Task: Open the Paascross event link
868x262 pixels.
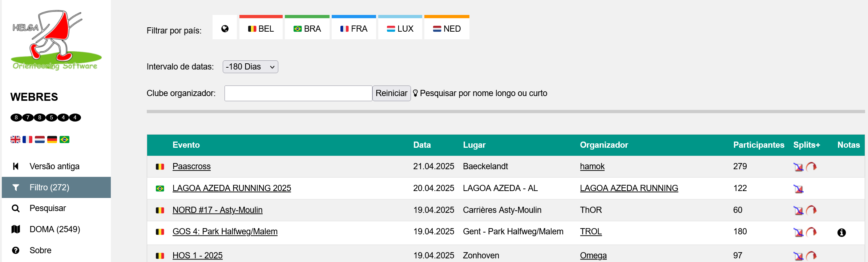Action: pos(191,166)
